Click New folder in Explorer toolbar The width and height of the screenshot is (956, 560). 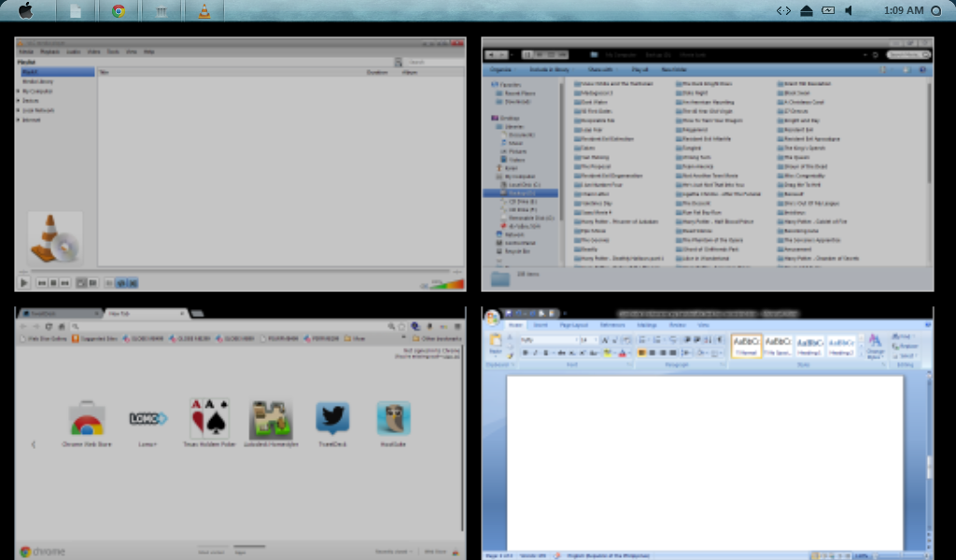[674, 69]
